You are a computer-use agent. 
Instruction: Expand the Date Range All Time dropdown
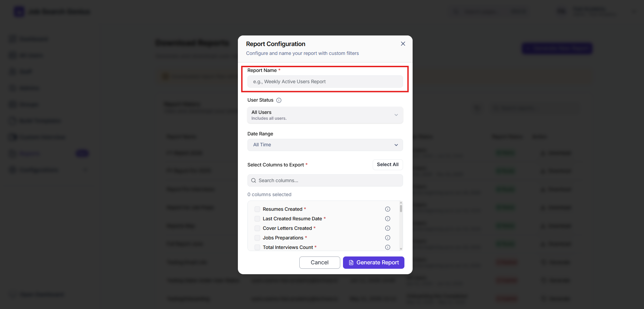pyautogui.click(x=325, y=145)
